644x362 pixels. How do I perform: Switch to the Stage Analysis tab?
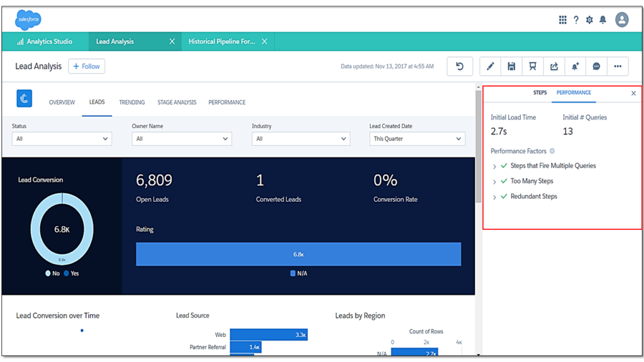(177, 102)
